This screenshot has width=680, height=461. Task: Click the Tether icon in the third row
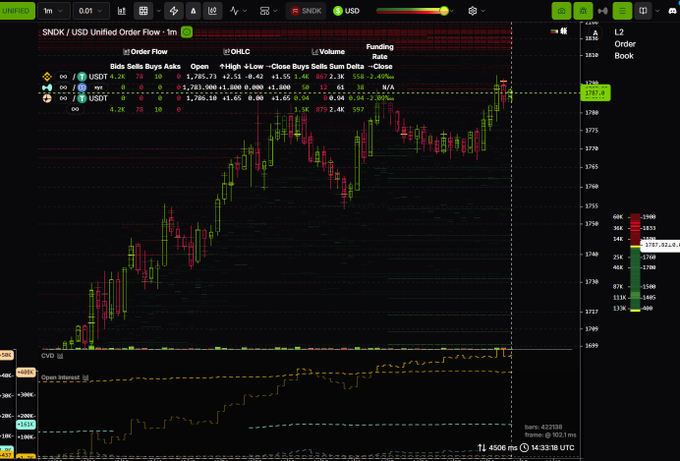pyautogui.click(x=82, y=98)
